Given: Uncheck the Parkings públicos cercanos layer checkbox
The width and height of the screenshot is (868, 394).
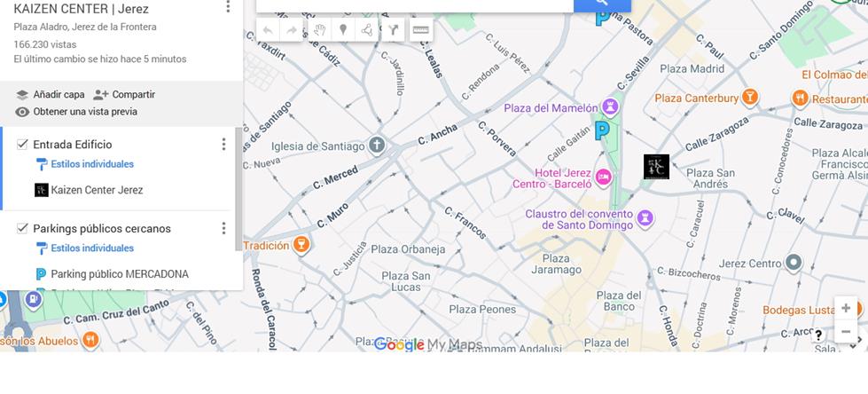Looking at the screenshot, I should coord(22,228).
